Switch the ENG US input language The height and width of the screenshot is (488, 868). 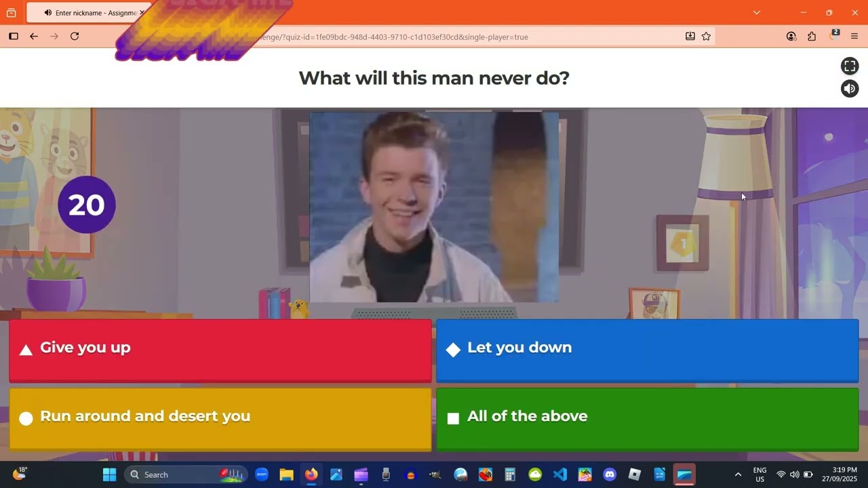coord(760,474)
